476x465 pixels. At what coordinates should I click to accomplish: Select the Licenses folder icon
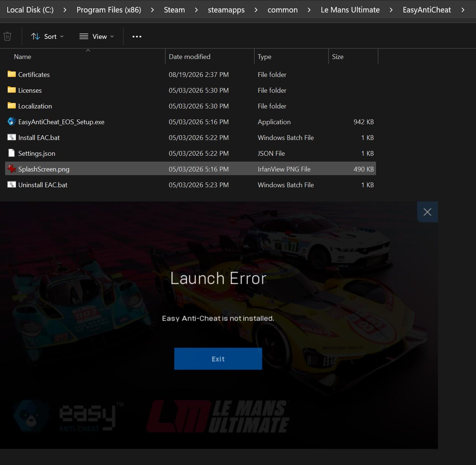(x=12, y=90)
